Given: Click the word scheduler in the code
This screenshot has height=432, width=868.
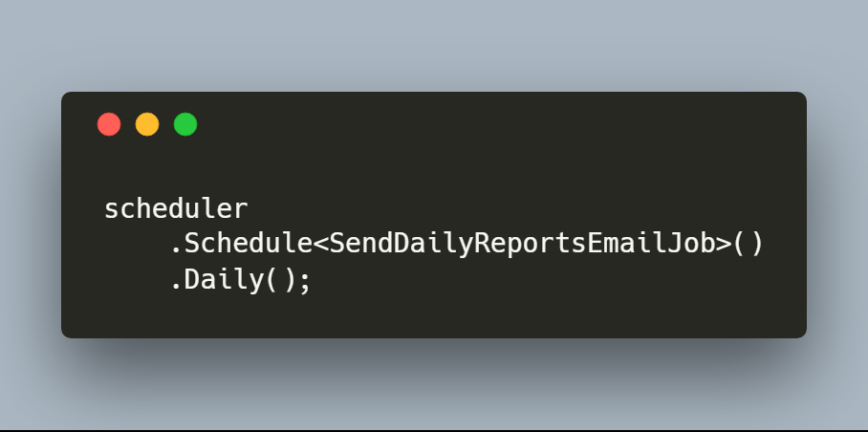Looking at the screenshot, I should [x=176, y=208].
